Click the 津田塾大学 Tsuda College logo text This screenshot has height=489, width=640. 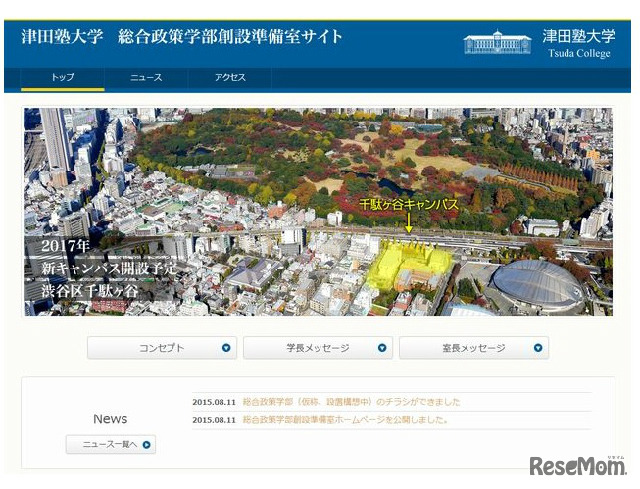(x=579, y=43)
